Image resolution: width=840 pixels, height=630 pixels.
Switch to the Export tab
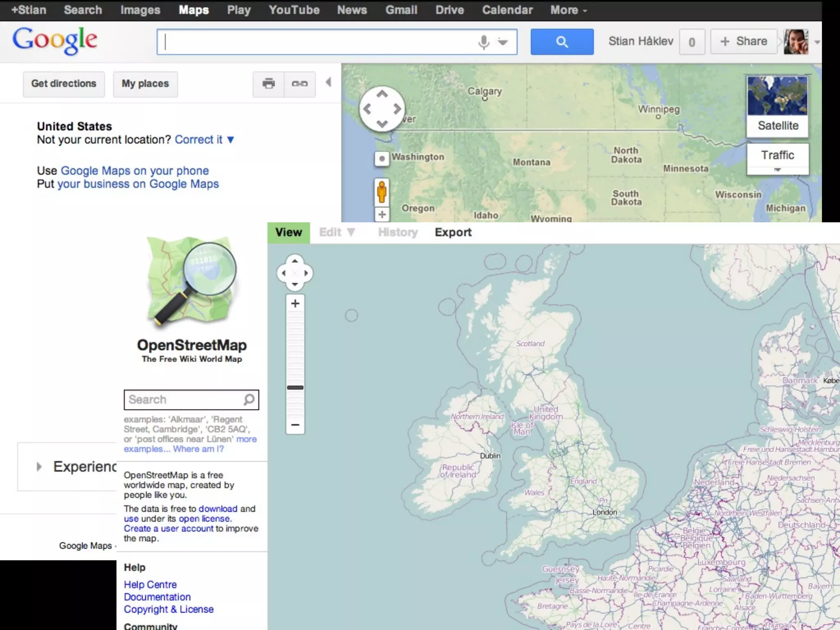pos(453,233)
